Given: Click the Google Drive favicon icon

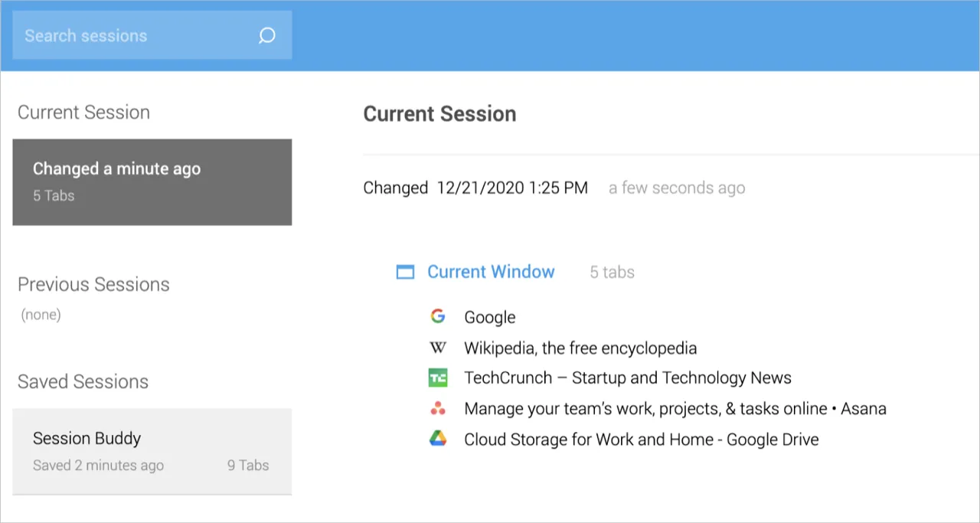Looking at the screenshot, I should (x=437, y=439).
